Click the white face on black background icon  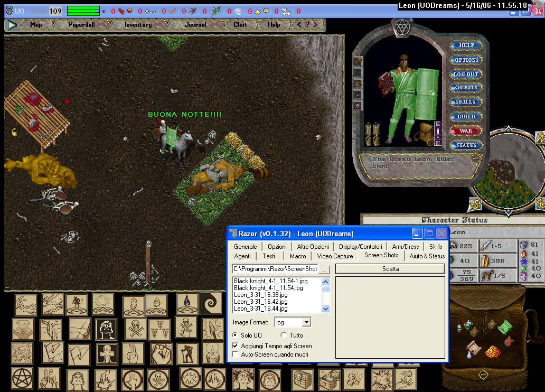tap(106, 329)
